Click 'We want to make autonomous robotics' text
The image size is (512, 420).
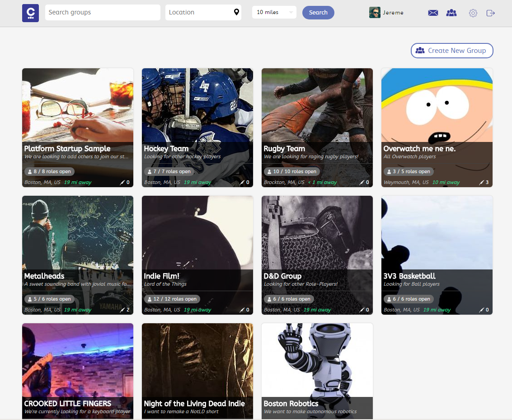[x=310, y=411]
